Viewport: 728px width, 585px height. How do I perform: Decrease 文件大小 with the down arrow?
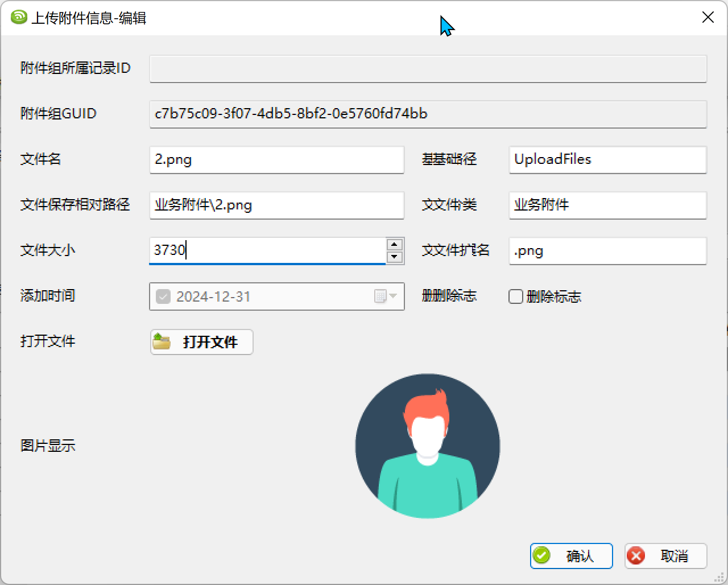click(395, 257)
